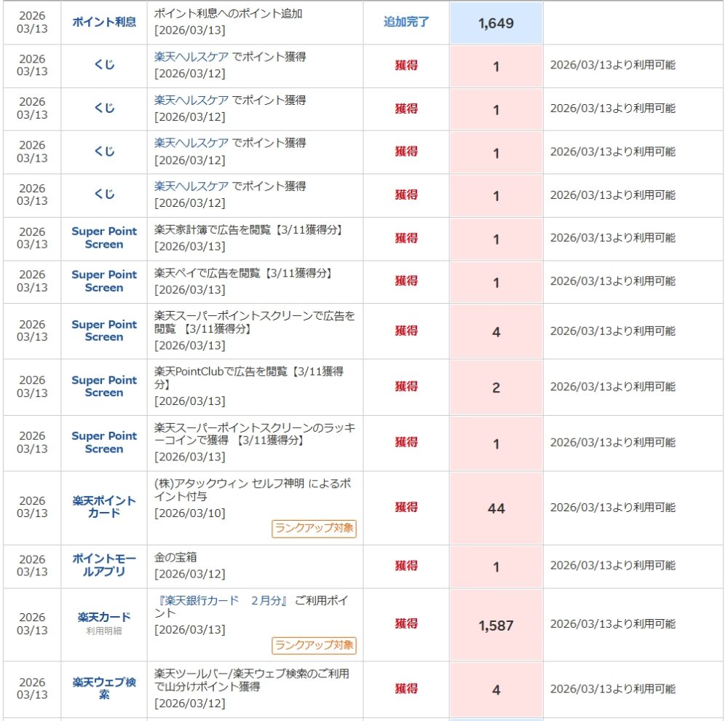This screenshot has width=728, height=721.
Task: Click the 金の宝箱 description text
Action: (176, 557)
